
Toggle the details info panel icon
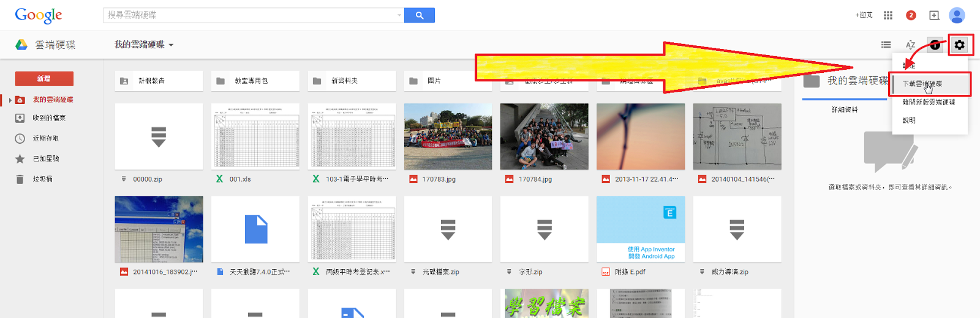point(935,45)
